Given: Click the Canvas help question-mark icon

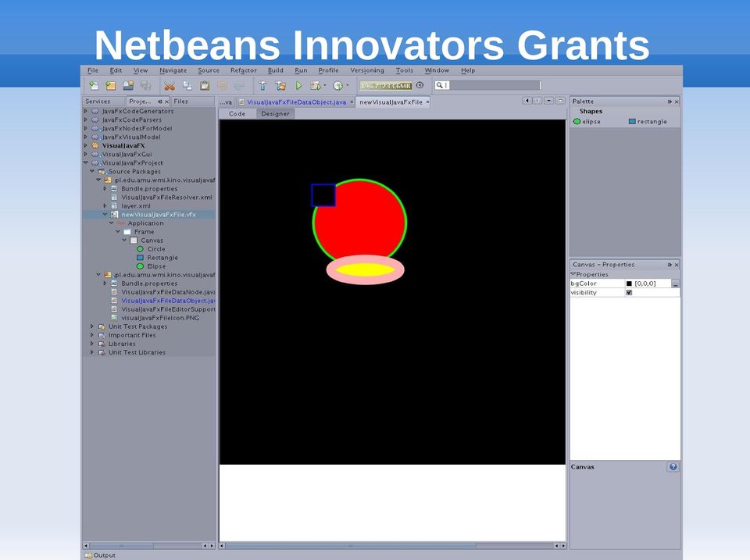Looking at the screenshot, I should pyautogui.click(x=673, y=467).
